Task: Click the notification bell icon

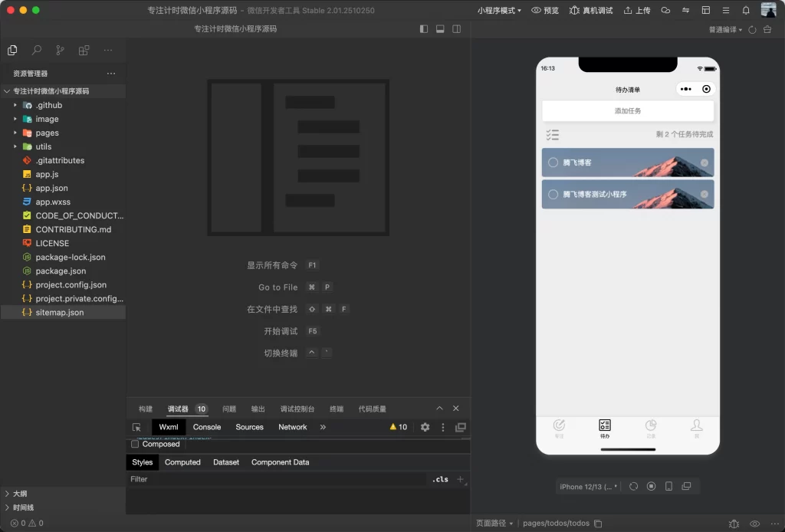Action: coord(745,10)
